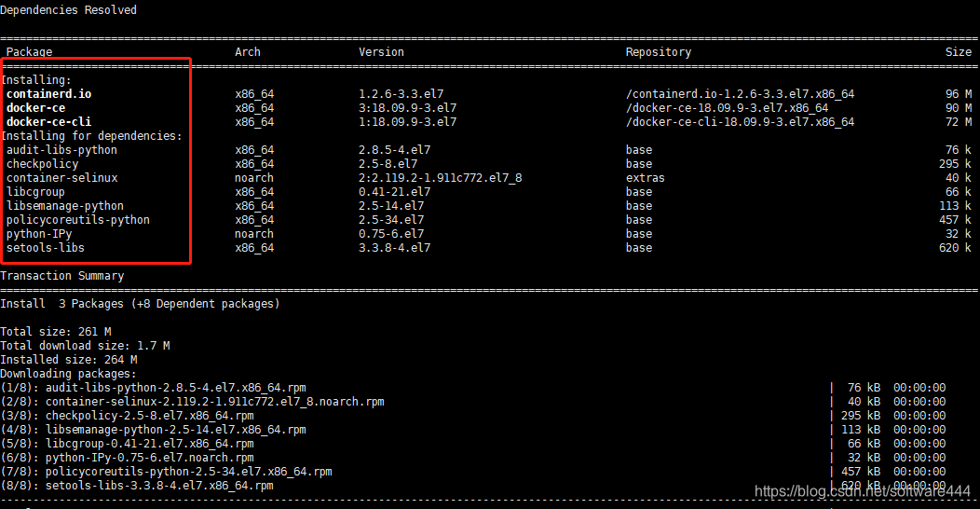
Task: Click repository '/docker-ce-18.09.9-3.el7.x86_64'
Action: click(x=727, y=107)
